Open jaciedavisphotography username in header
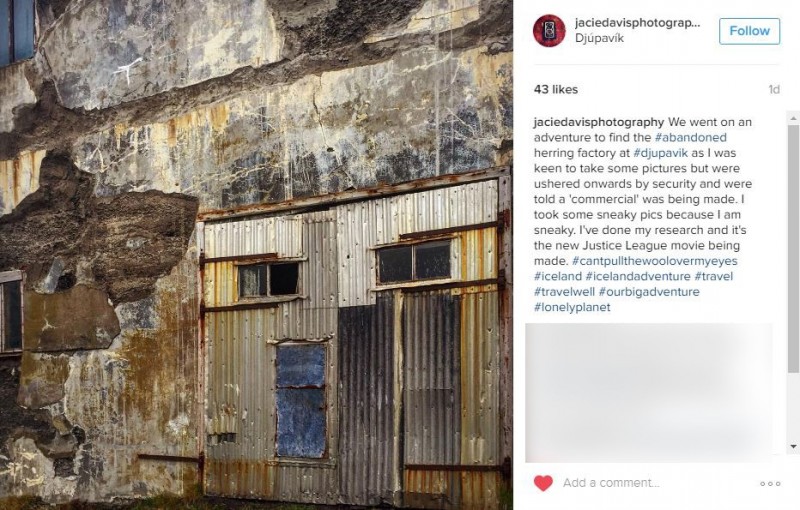 637,23
